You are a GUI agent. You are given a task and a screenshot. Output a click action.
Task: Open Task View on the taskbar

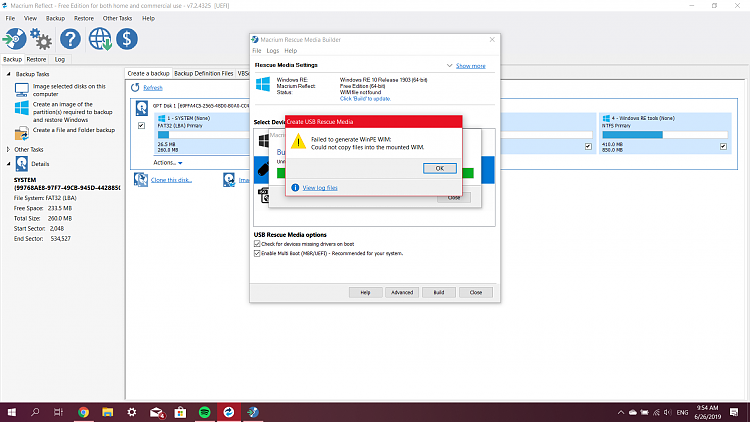click(x=58, y=412)
